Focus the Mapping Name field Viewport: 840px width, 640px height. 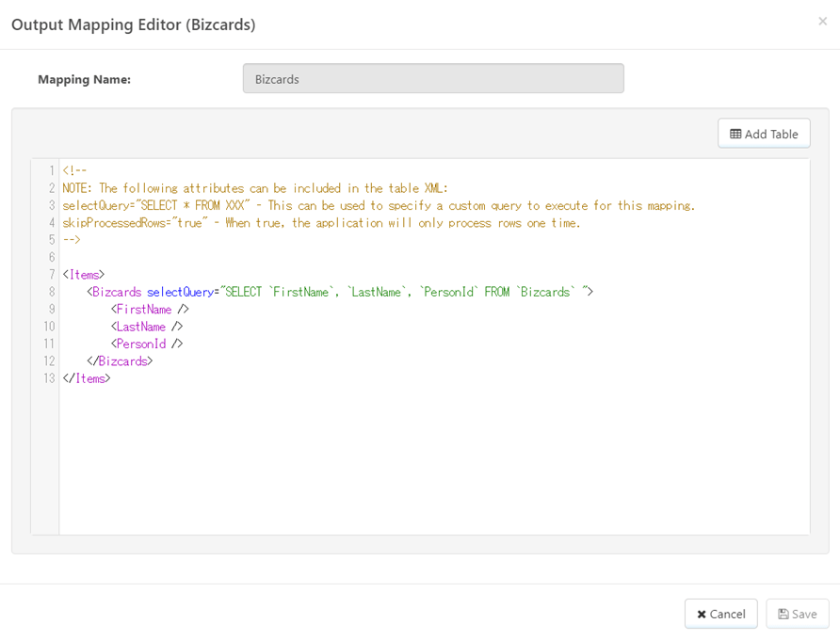click(x=433, y=79)
